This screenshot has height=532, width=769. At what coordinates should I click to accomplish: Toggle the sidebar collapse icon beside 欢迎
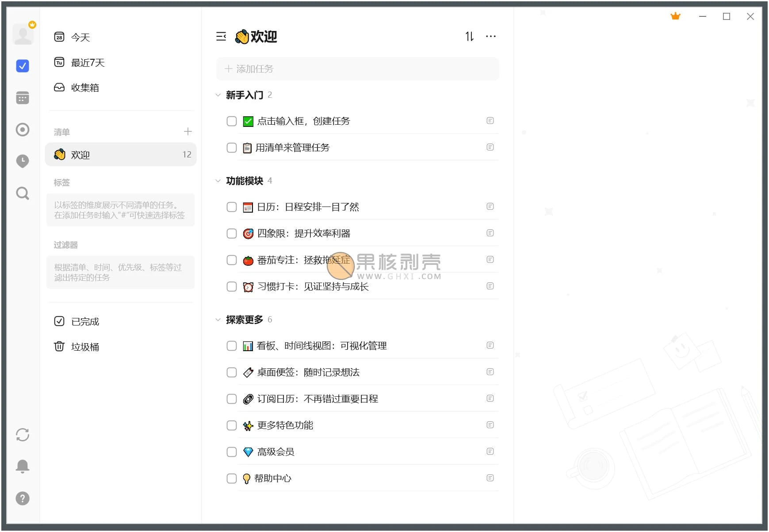point(221,36)
